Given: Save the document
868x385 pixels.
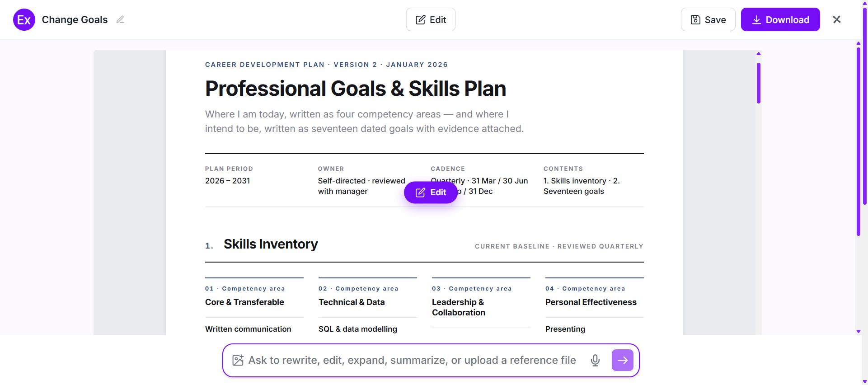Looking at the screenshot, I should click(708, 19).
